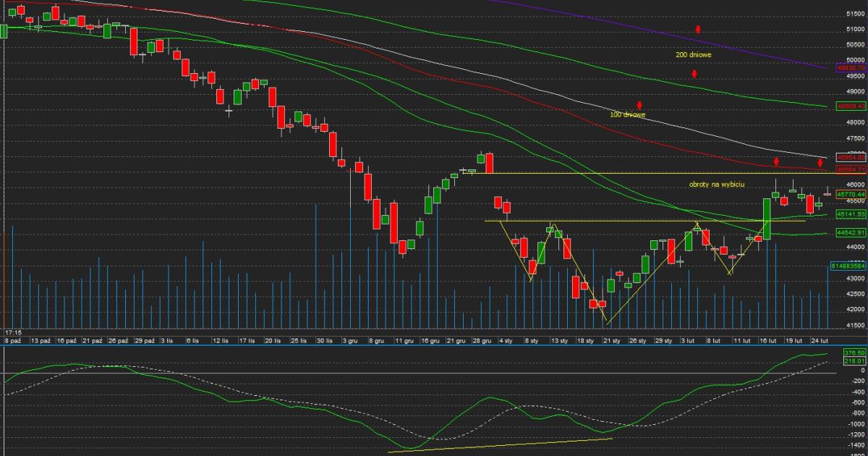Click the red price label 46564.71

tap(851, 169)
